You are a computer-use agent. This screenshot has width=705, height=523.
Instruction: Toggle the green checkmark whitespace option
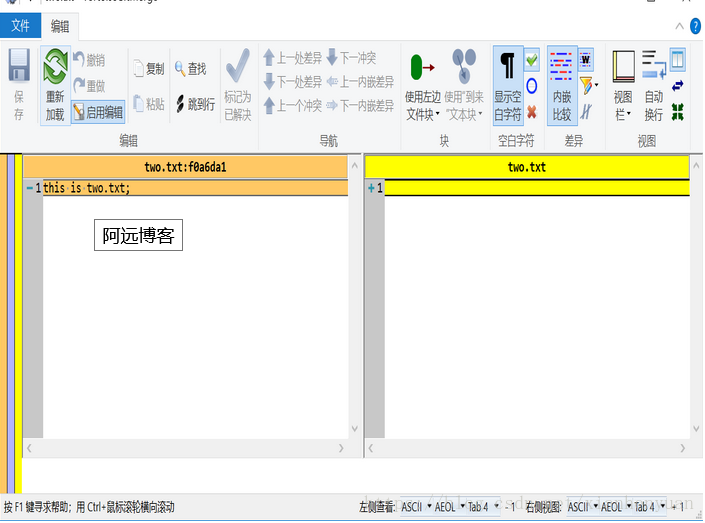click(x=532, y=60)
